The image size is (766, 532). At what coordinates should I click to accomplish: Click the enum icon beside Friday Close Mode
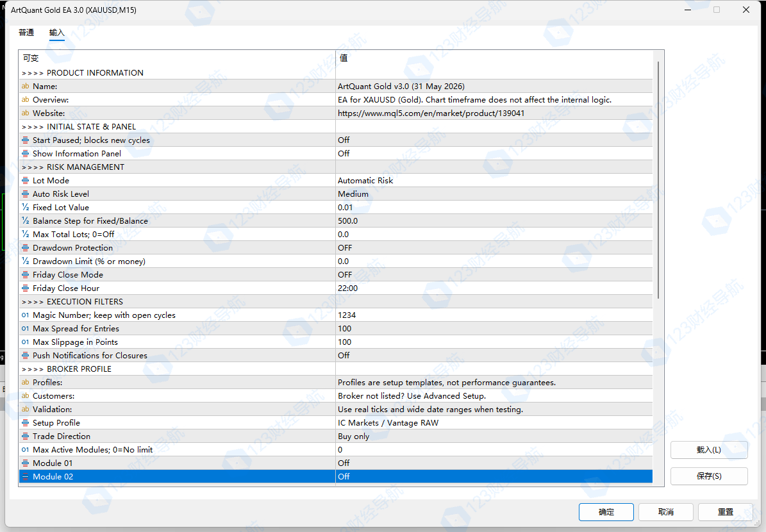[26, 274]
